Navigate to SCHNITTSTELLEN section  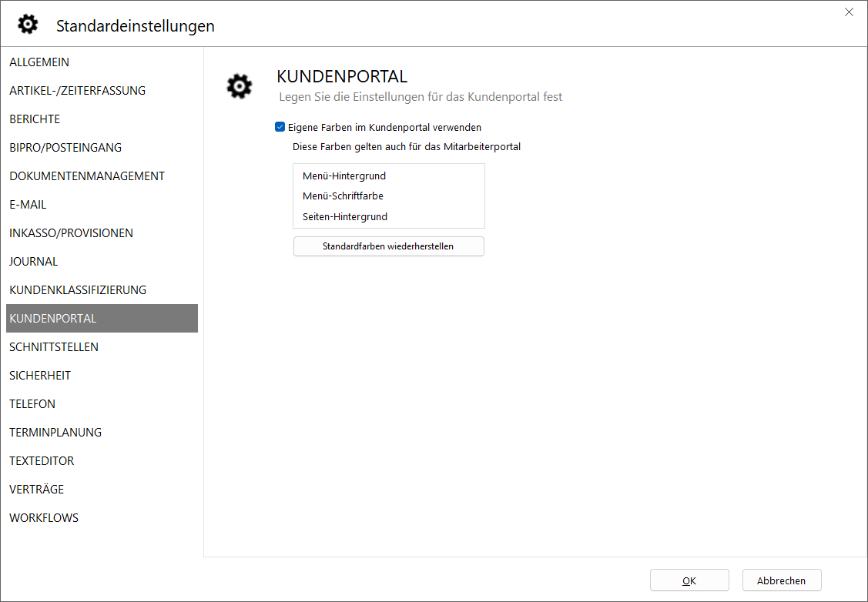point(54,347)
